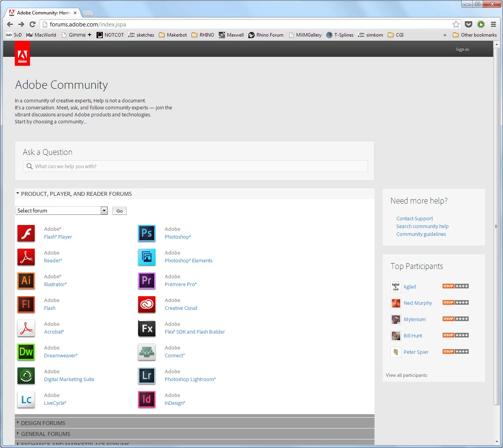Open the Creative Cloud forum link
The width and height of the screenshot is (503, 448).
pos(181,308)
